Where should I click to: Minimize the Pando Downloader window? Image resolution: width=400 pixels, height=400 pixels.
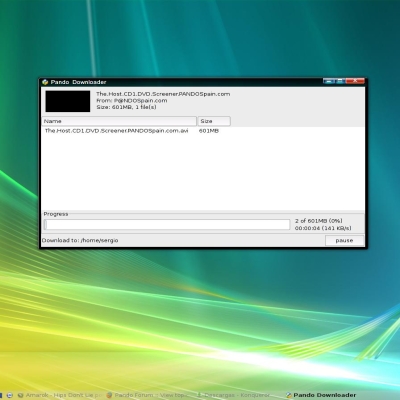[x=328, y=81]
